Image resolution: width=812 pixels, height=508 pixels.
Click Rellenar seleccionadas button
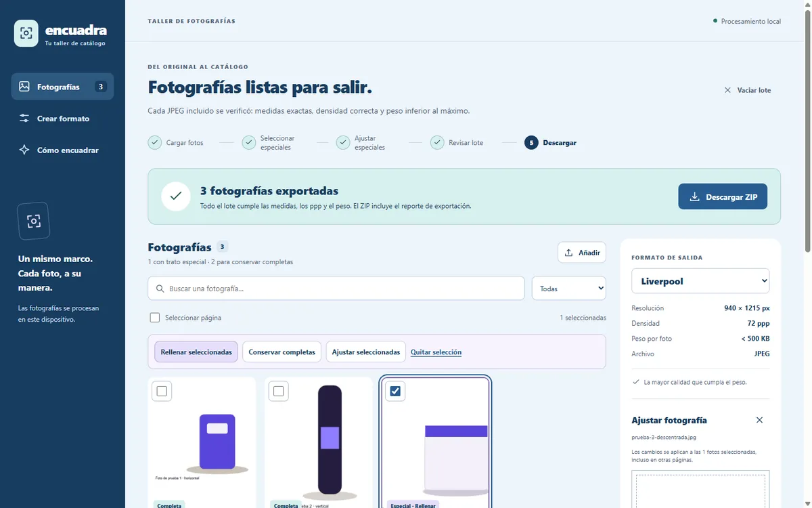pyautogui.click(x=196, y=352)
